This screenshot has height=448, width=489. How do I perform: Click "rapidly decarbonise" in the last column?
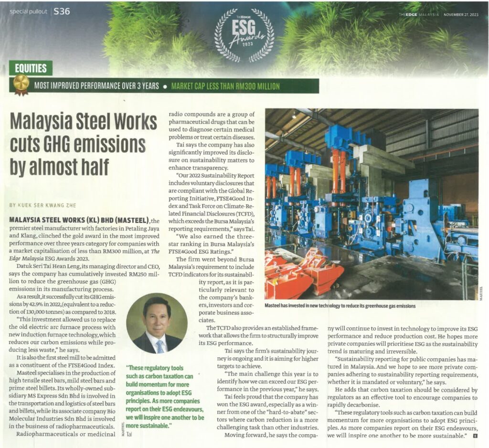tap(353, 405)
